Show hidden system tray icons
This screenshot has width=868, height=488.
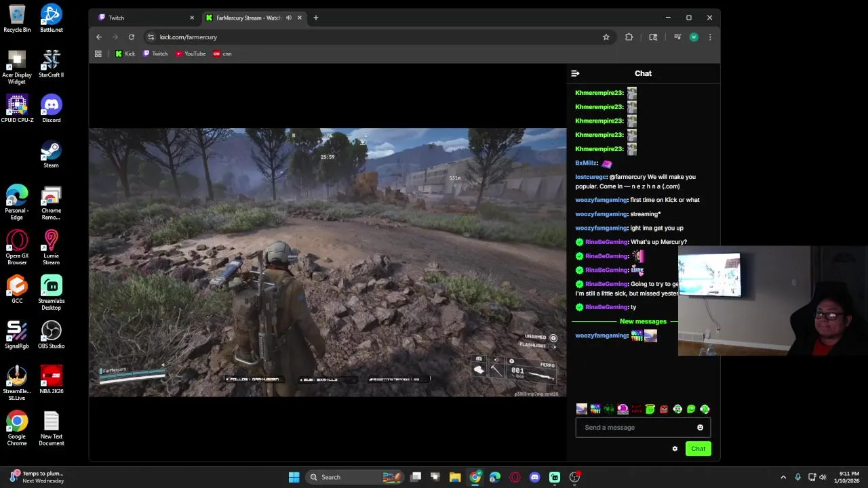[x=783, y=477]
